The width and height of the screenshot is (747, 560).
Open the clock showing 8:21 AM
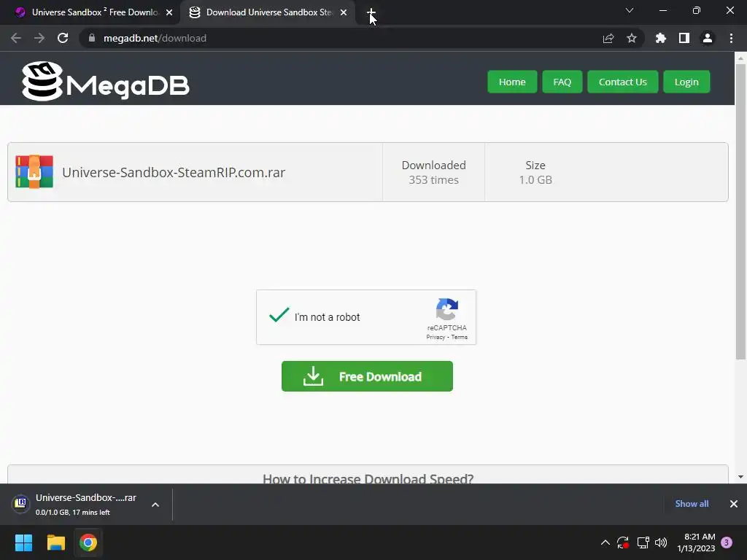point(696,542)
